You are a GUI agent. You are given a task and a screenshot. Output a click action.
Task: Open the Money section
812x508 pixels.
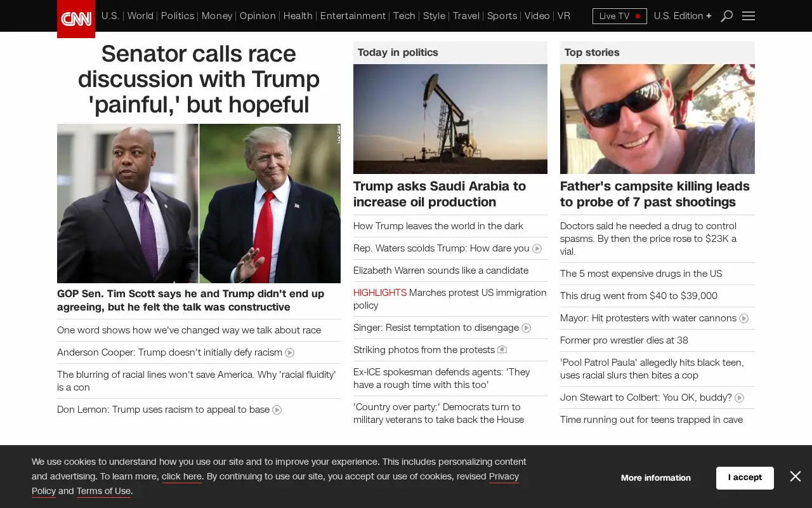217,16
